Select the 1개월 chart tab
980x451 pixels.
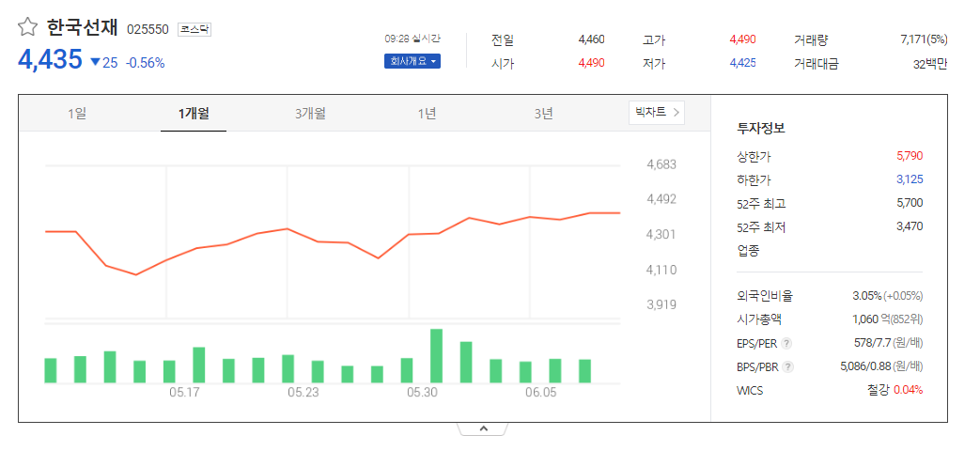194,114
